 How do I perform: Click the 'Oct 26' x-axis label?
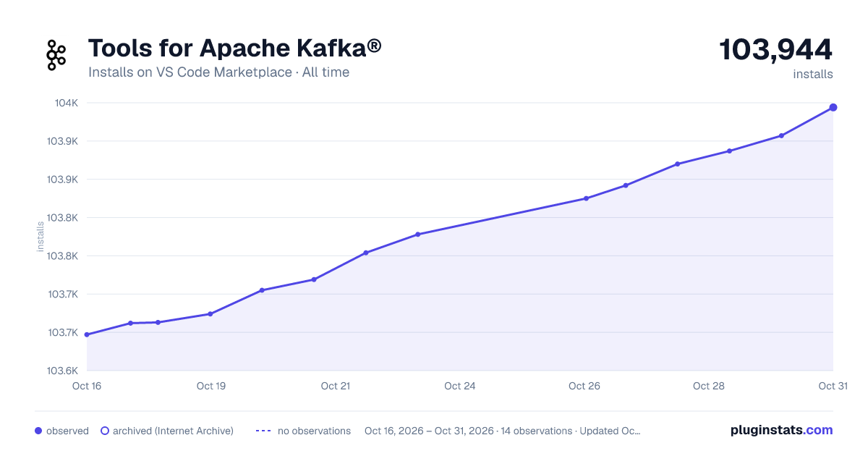pos(584,386)
